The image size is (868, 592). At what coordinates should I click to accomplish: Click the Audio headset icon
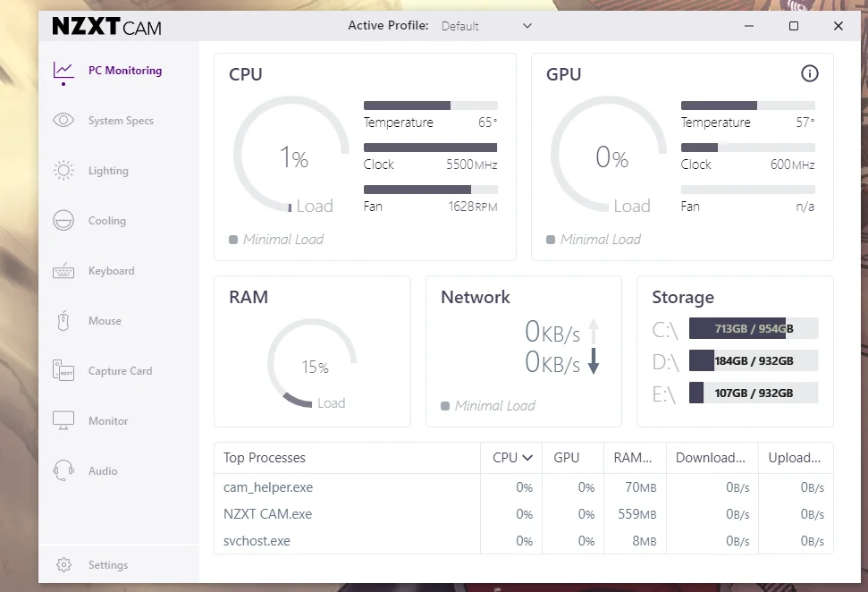63,471
